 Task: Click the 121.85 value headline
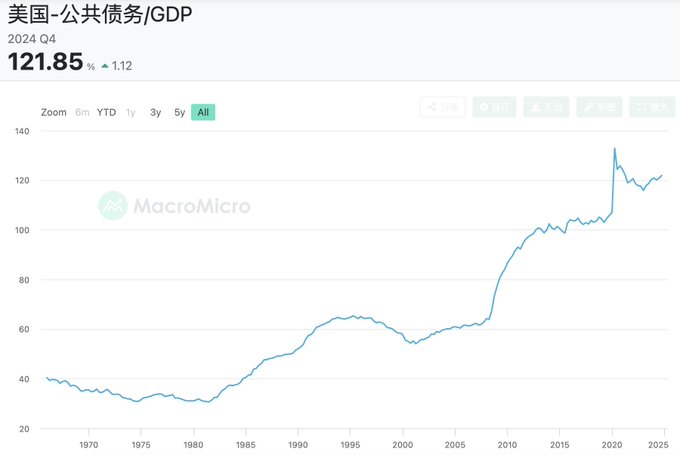pos(46,61)
